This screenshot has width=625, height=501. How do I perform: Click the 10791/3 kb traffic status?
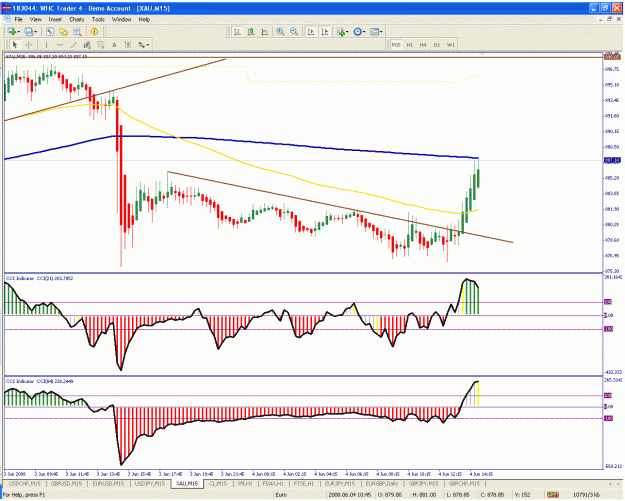[x=586, y=495]
